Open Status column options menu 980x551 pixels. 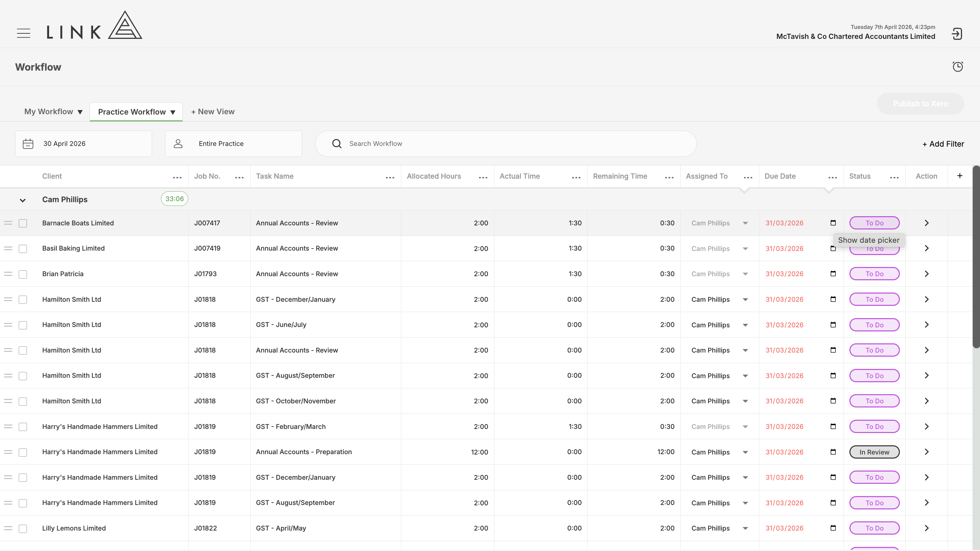pos(894,177)
